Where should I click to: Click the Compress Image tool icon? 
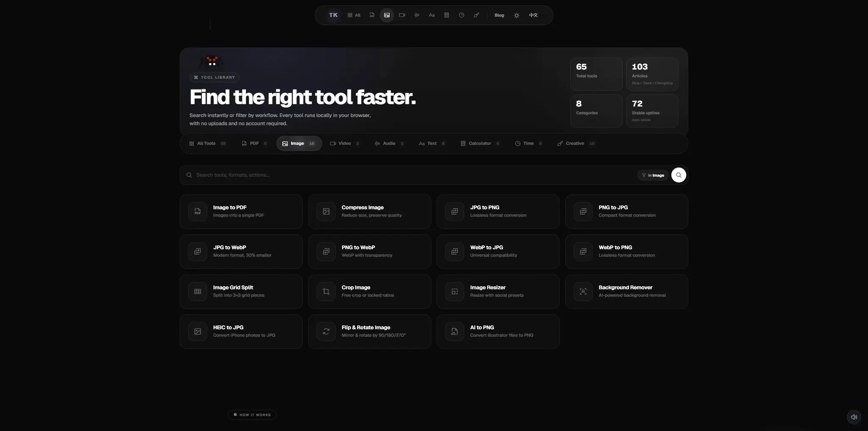pos(326,211)
